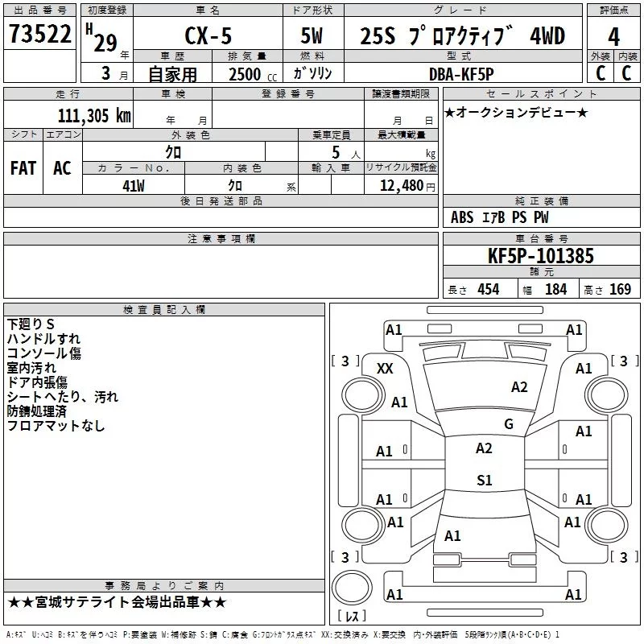Click the shift type FAT
Viewport: 644px width, 644px height.
tap(23, 168)
